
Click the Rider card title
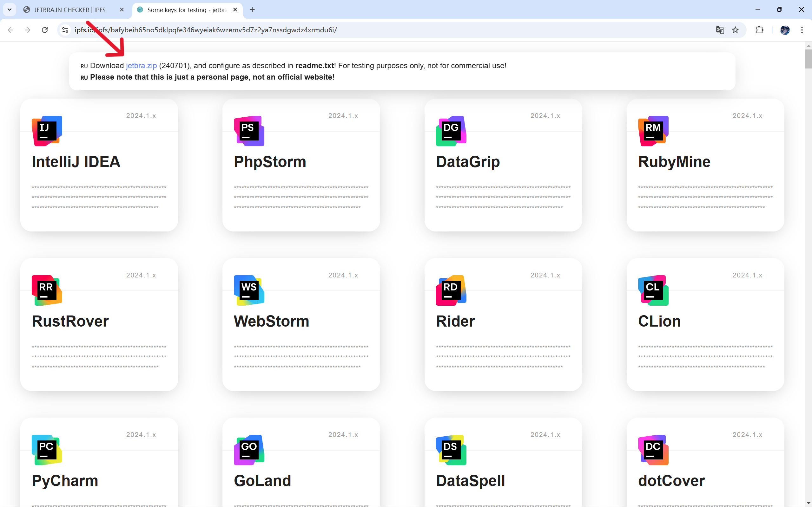(455, 322)
